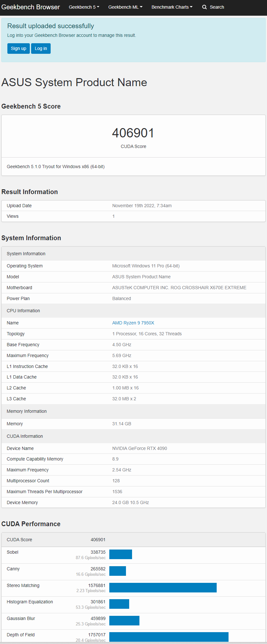Click the Base Frequency value '4.50 GHz'

click(122, 345)
